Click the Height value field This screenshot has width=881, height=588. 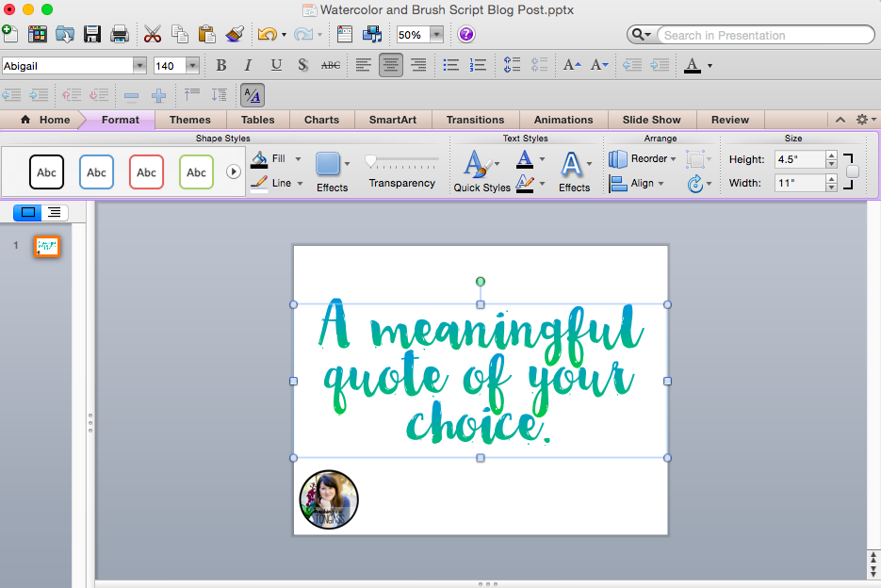(800, 159)
